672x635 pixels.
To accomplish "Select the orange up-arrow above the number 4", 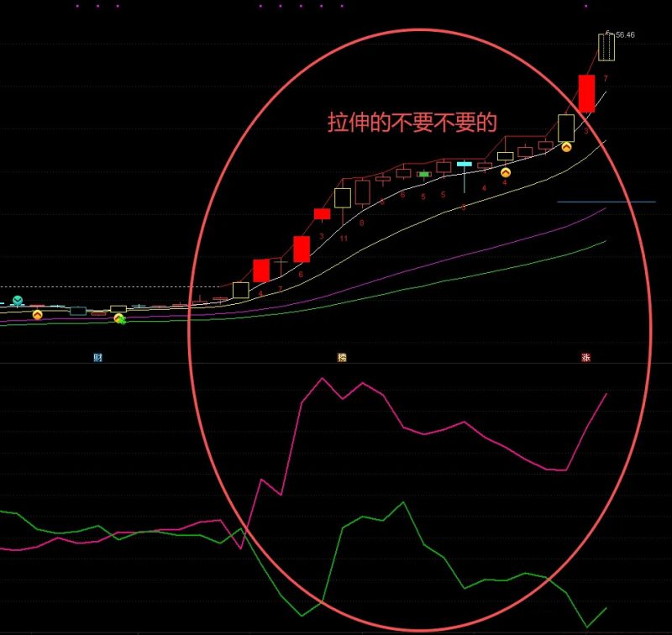I will coord(506,172).
